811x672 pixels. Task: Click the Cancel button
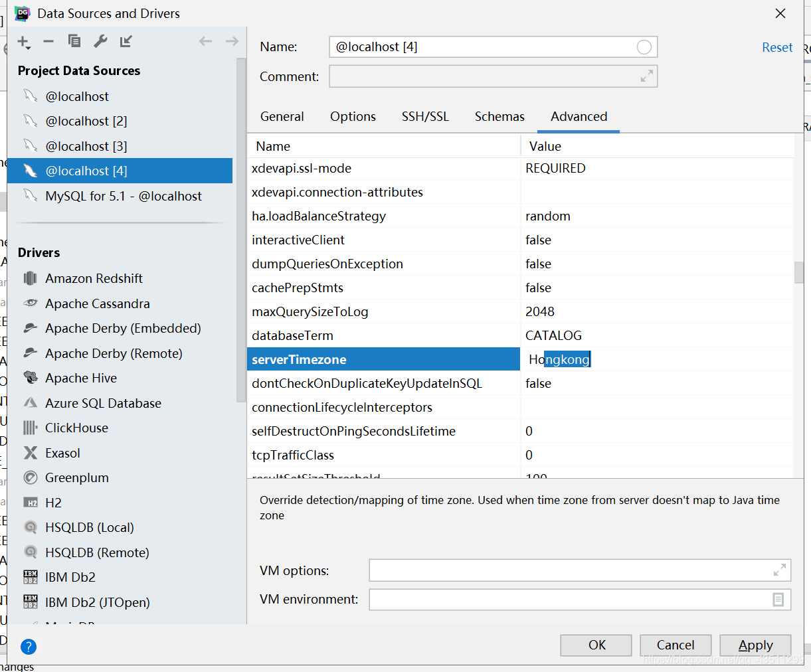click(x=676, y=645)
